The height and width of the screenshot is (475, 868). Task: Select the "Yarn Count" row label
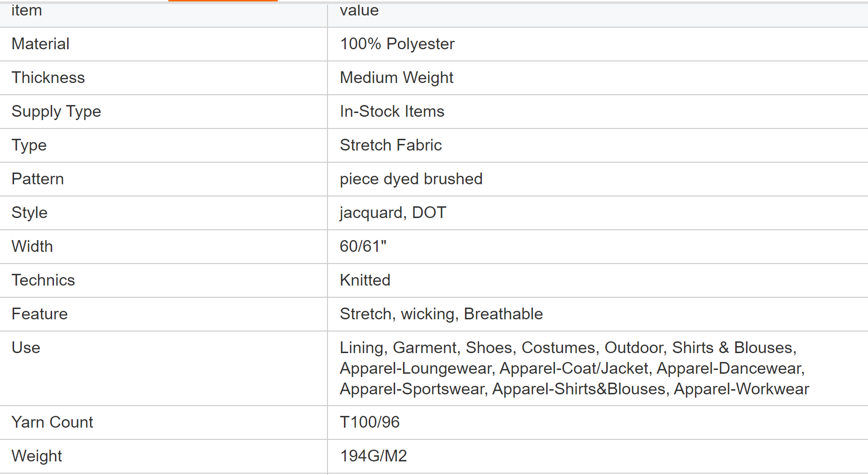pyautogui.click(x=52, y=422)
